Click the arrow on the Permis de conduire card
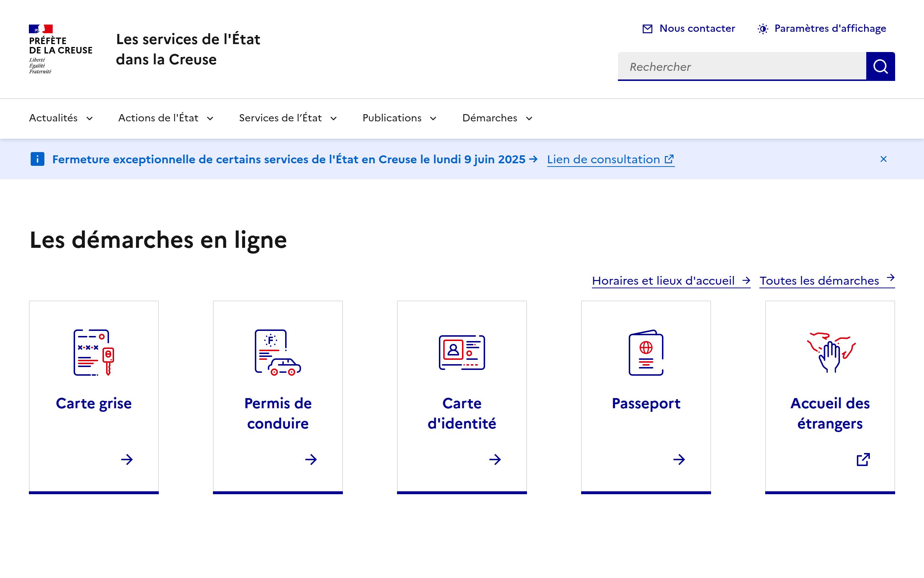 [x=311, y=459]
